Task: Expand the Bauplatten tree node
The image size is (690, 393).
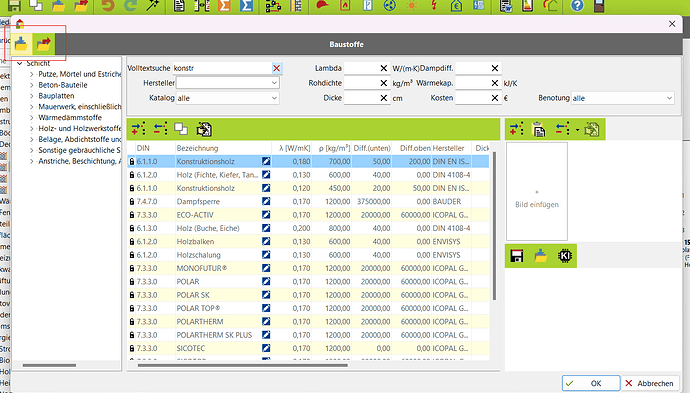Action: tap(31, 96)
